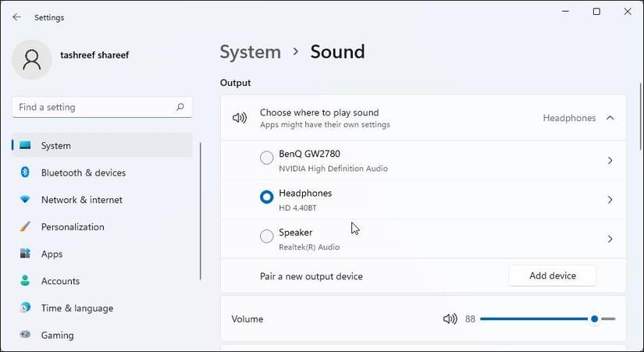Click the volume slider thumb

594,318
